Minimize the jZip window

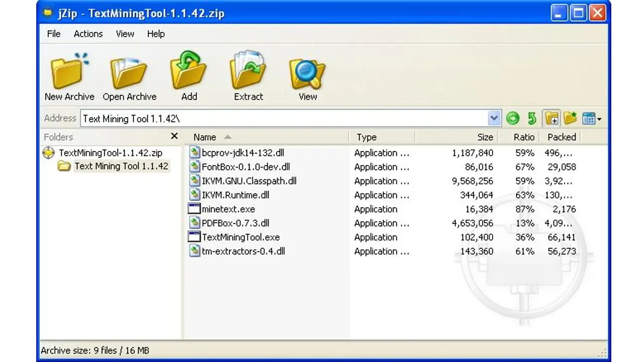point(558,13)
